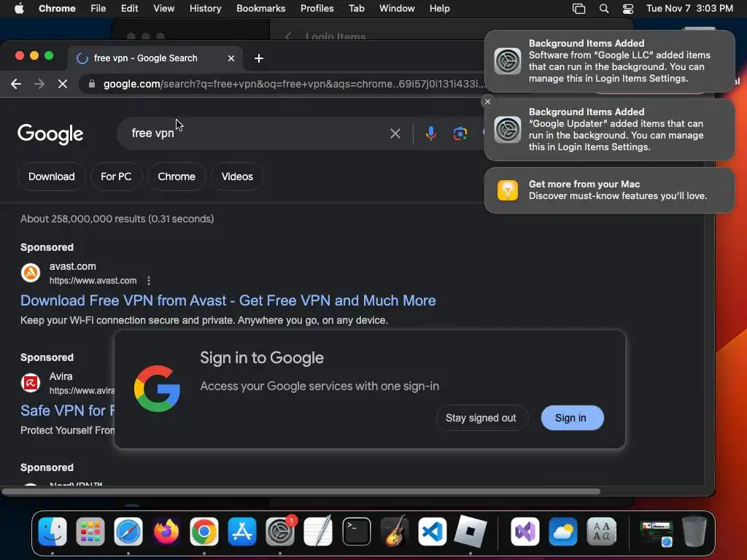Click Stay signed out button

(x=481, y=418)
